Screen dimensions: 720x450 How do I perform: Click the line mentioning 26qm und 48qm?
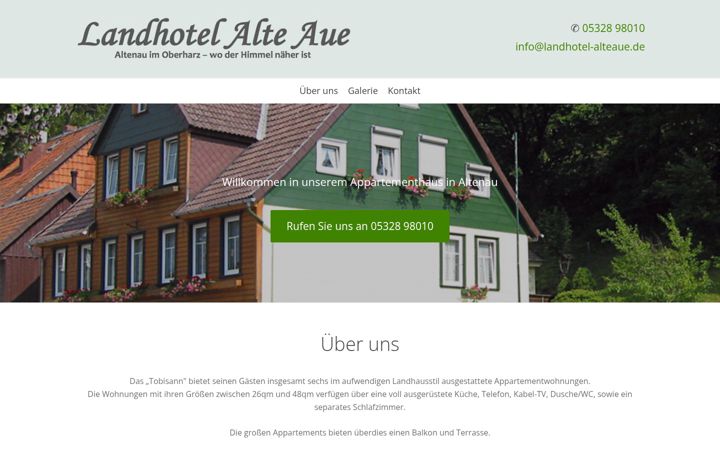click(360, 394)
